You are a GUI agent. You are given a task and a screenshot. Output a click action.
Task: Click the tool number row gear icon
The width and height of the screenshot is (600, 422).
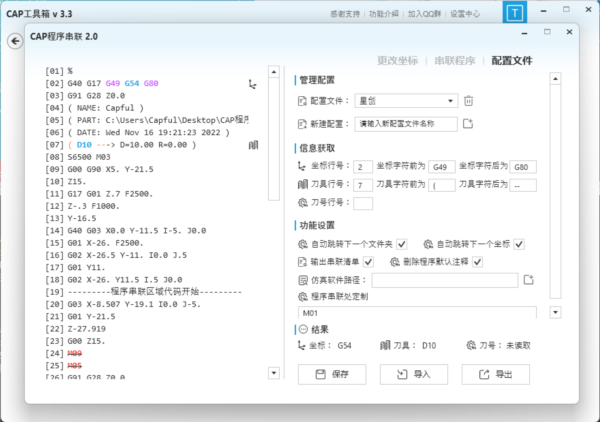tap(303, 202)
